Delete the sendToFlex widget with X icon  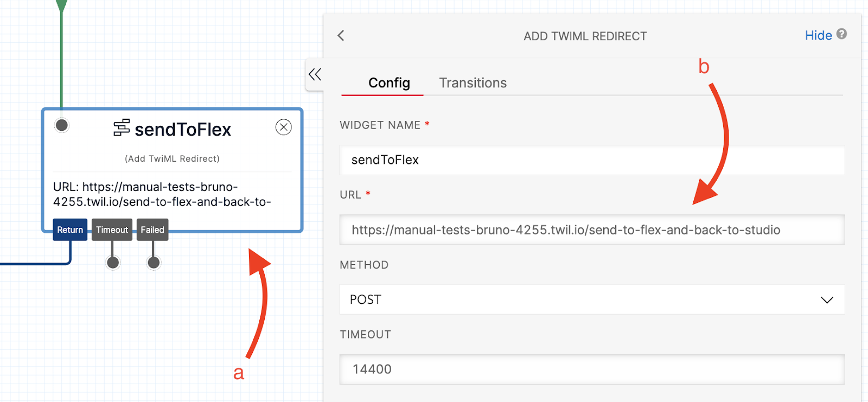coord(283,127)
